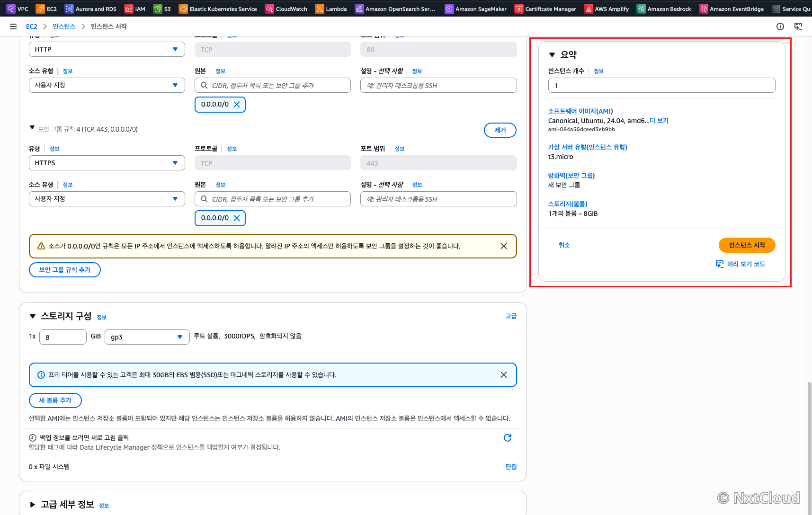Image resolution: width=812 pixels, height=515 pixels.
Task: Click 편집 next to file systems
Action: (511, 467)
